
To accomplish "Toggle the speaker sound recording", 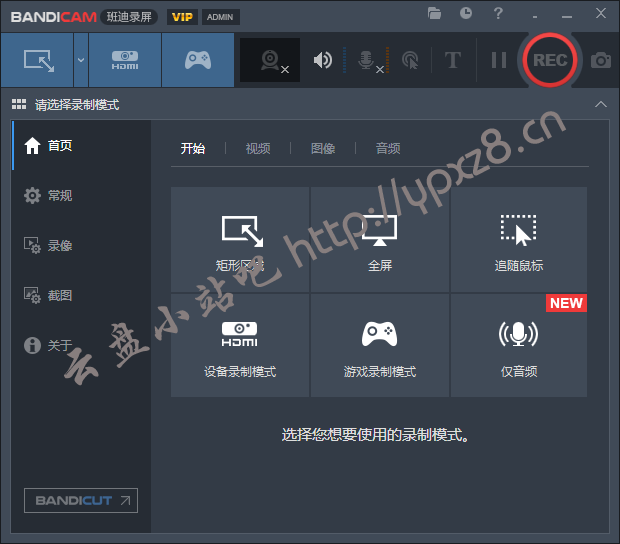I will [x=323, y=60].
